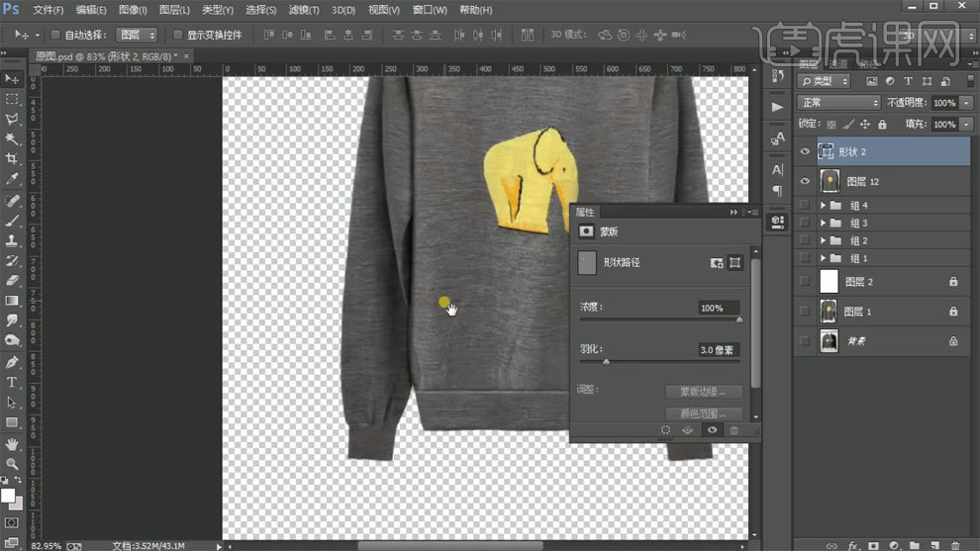Click the delete layer trash icon
This screenshot has height=551, width=980.
click(955, 545)
